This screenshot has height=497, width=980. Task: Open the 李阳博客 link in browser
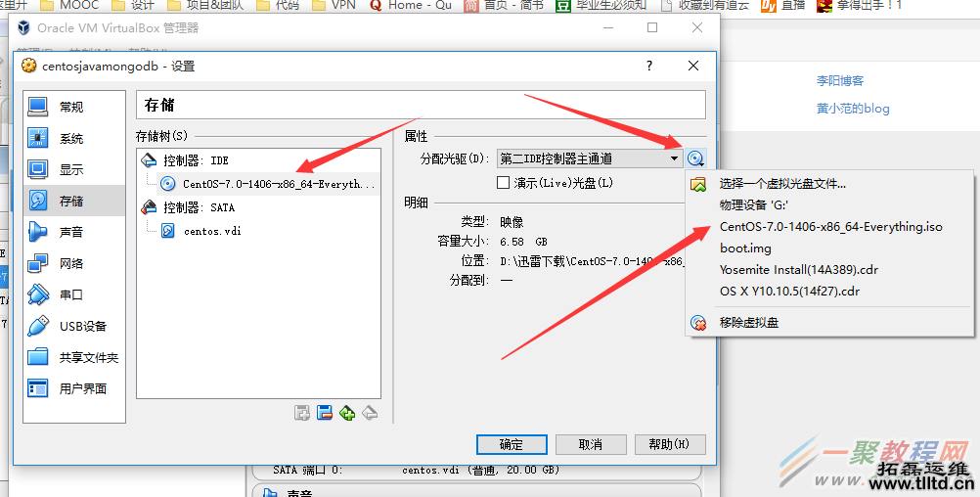point(840,80)
